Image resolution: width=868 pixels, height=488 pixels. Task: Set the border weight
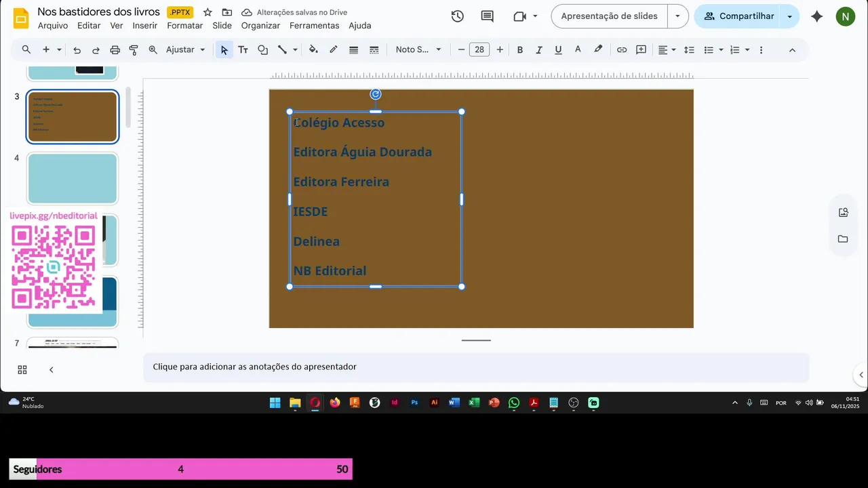point(353,49)
